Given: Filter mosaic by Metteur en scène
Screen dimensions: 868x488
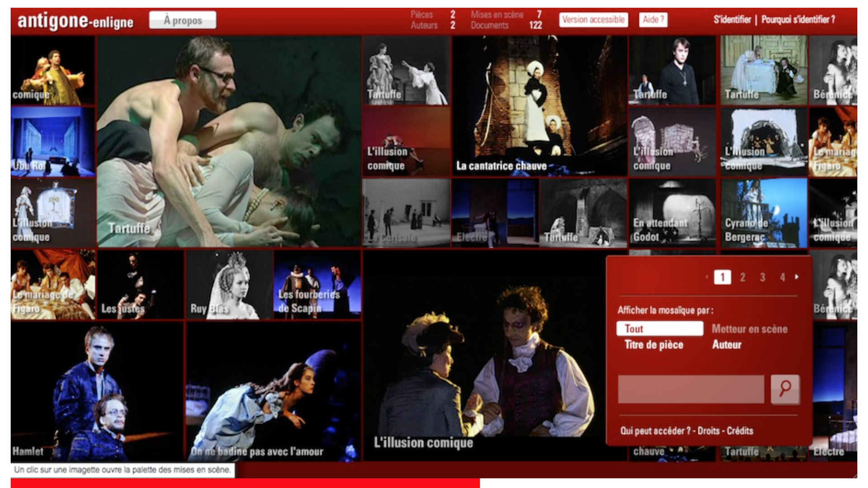Looking at the screenshot, I should (749, 329).
